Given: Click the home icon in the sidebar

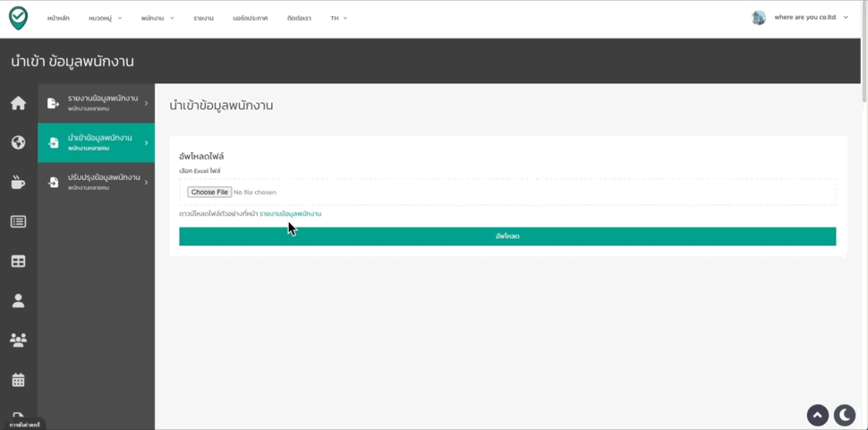Looking at the screenshot, I should click(18, 103).
